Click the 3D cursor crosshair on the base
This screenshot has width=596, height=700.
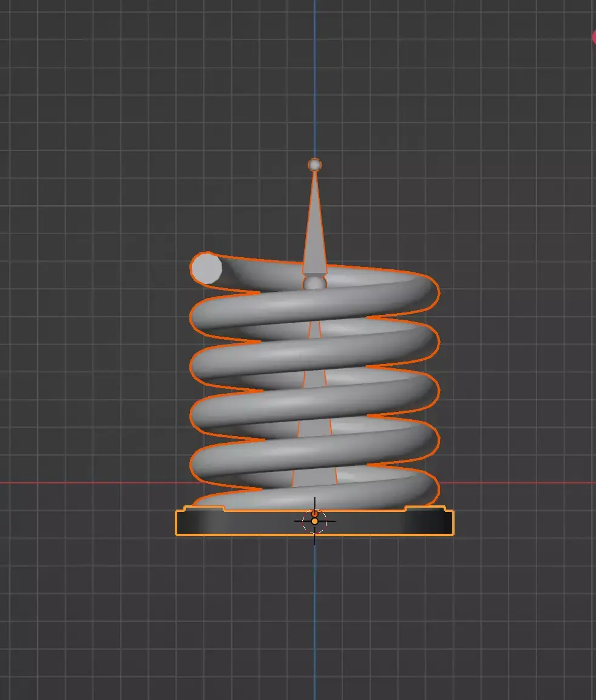point(314,521)
